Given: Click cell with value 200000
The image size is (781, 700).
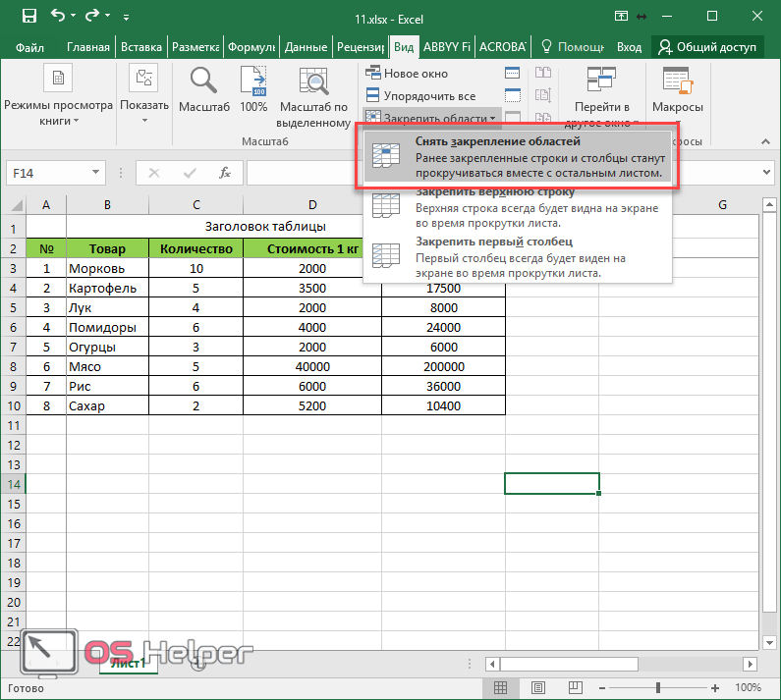Looking at the screenshot, I should click(444, 366).
